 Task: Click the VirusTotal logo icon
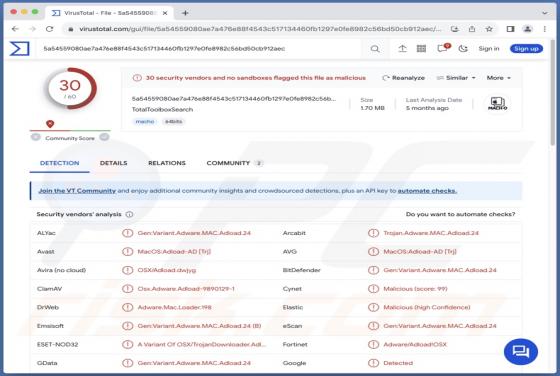(19, 49)
